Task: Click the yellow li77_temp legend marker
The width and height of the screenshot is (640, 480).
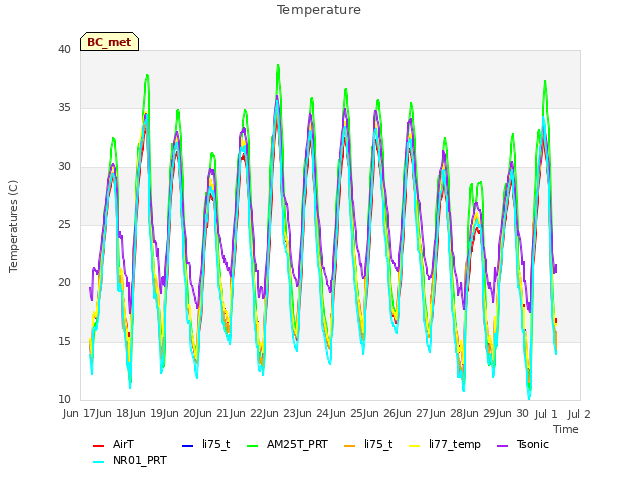Action: pyautogui.click(x=415, y=446)
